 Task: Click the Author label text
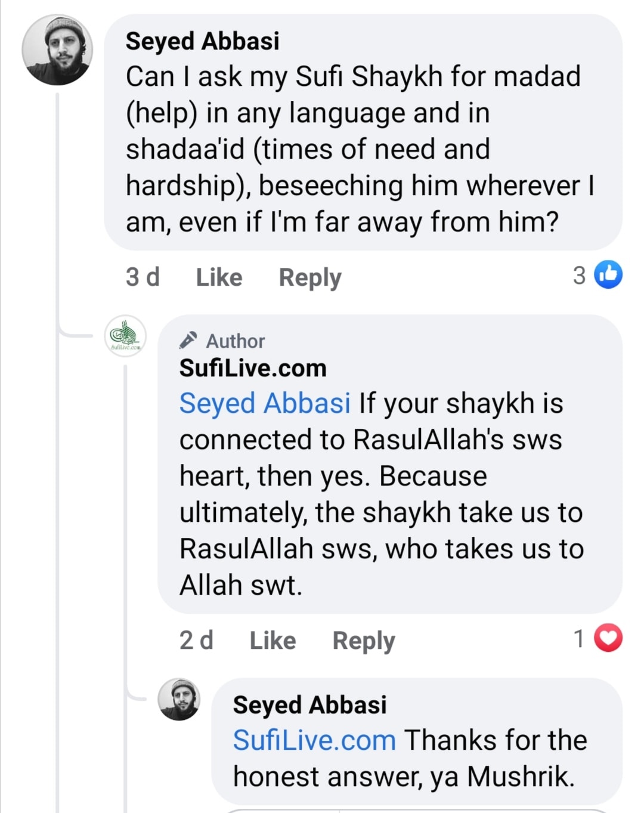tap(236, 341)
